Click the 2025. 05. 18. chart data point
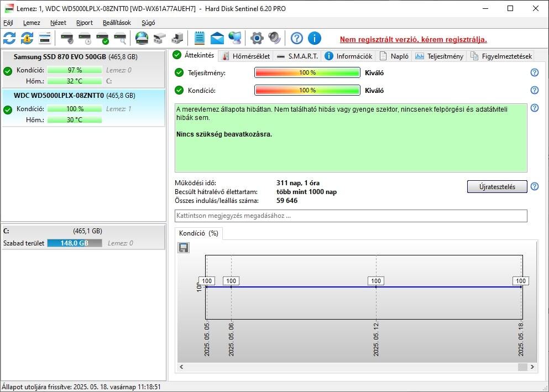The image size is (549, 392). tap(521, 287)
